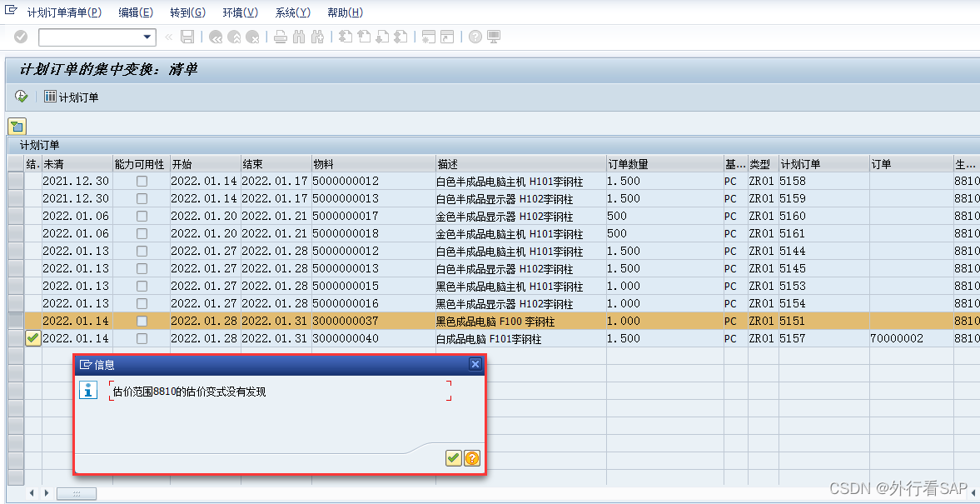Click material cell 5000000018
The height and width of the screenshot is (504, 980).
pos(374,234)
